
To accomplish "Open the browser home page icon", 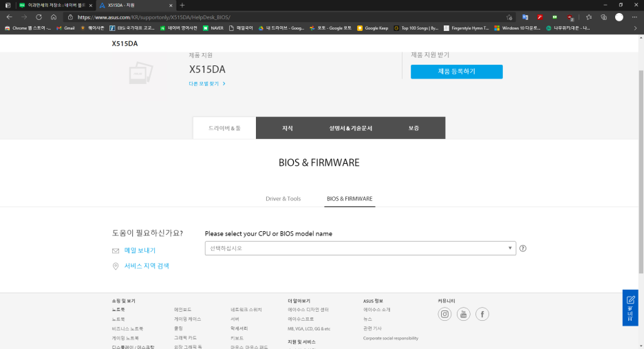I will pos(54,17).
